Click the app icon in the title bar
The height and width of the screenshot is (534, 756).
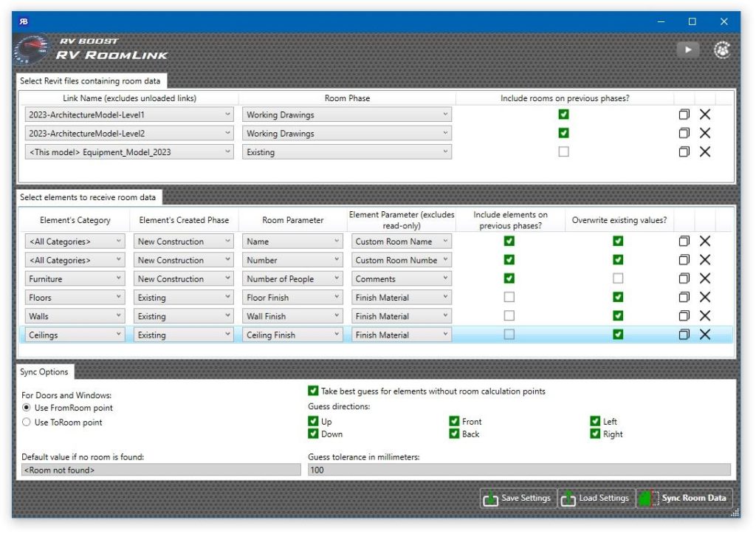24,21
